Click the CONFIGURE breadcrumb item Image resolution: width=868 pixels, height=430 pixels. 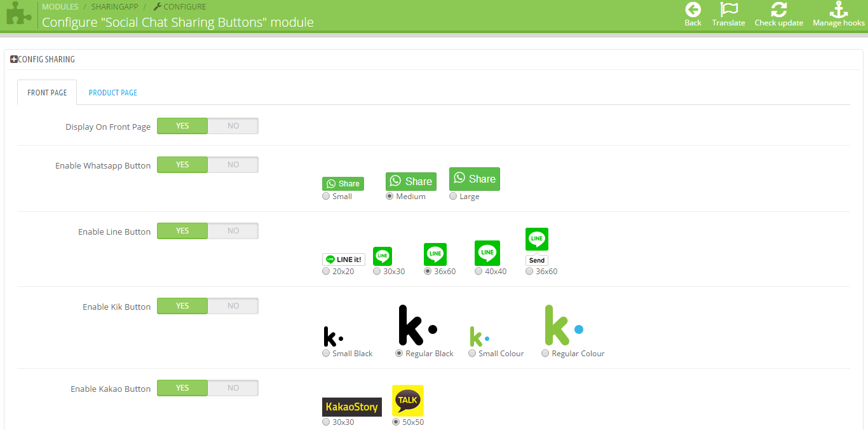180,7
